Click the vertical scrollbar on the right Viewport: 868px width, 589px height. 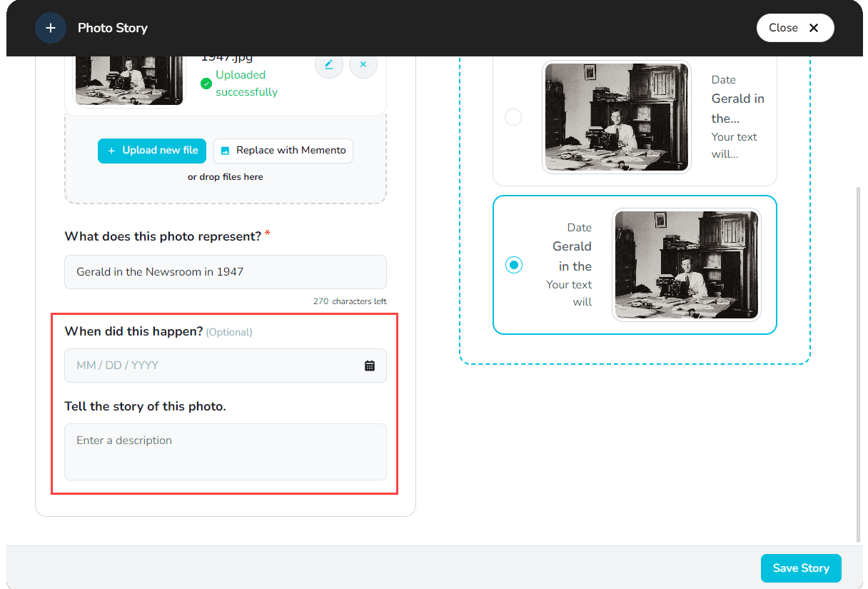(858, 357)
